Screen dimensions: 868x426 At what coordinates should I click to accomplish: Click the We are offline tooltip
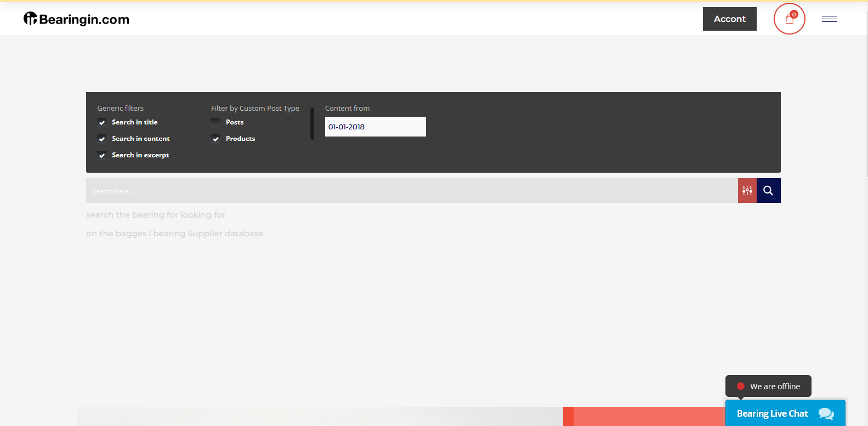(774, 386)
